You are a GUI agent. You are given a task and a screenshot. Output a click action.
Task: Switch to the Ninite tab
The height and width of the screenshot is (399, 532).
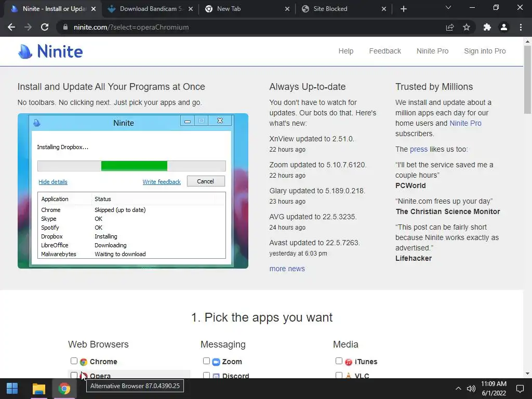[x=52, y=9]
